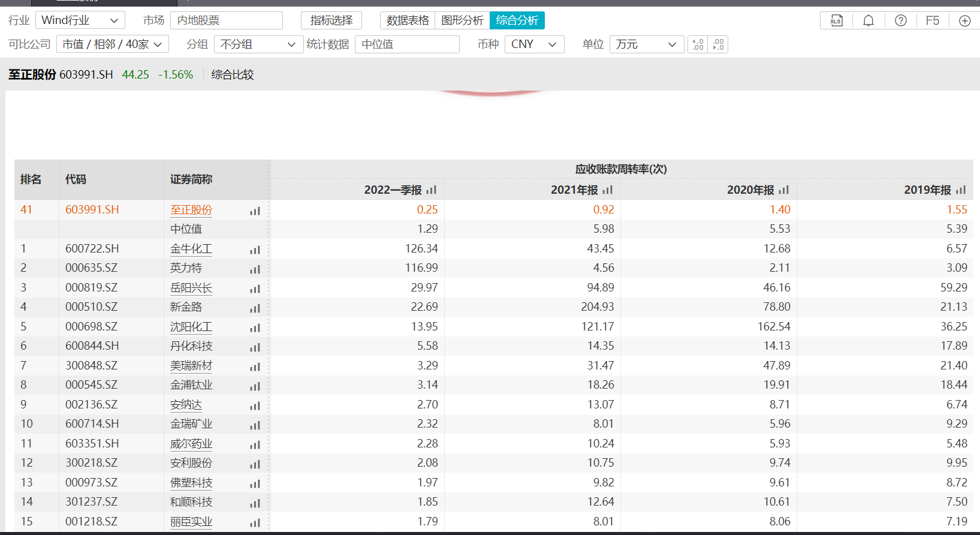Image resolution: width=980 pixels, height=535 pixels.
Task: Click the 指标选择 button
Action: (x=331, y=20)
